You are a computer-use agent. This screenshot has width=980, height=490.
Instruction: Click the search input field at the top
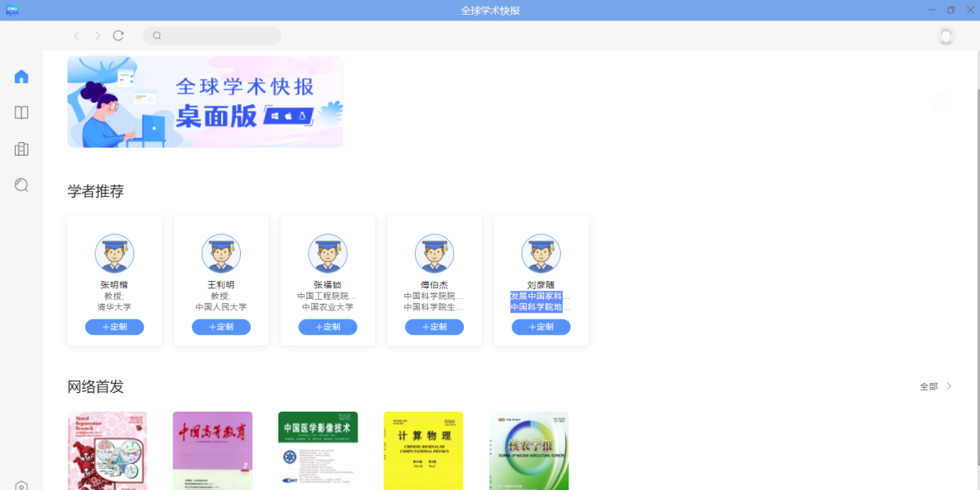[x=212, y=35]
